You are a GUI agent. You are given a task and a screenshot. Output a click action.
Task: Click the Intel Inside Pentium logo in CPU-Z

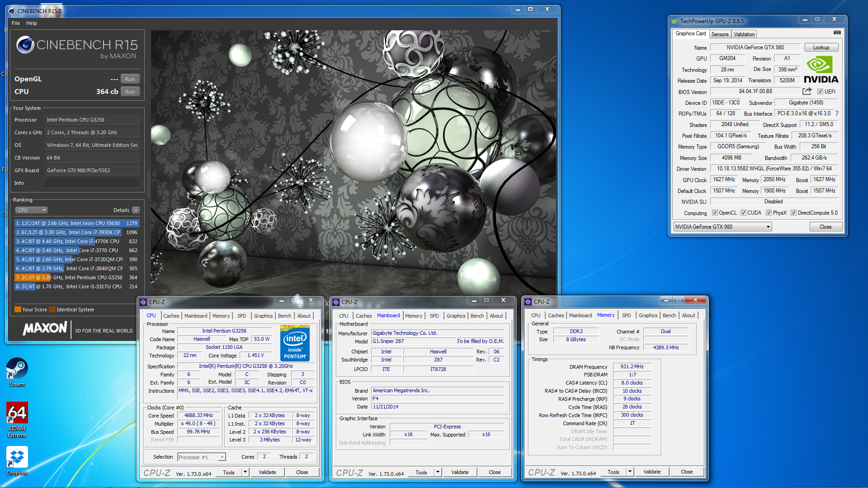point(295,343)
